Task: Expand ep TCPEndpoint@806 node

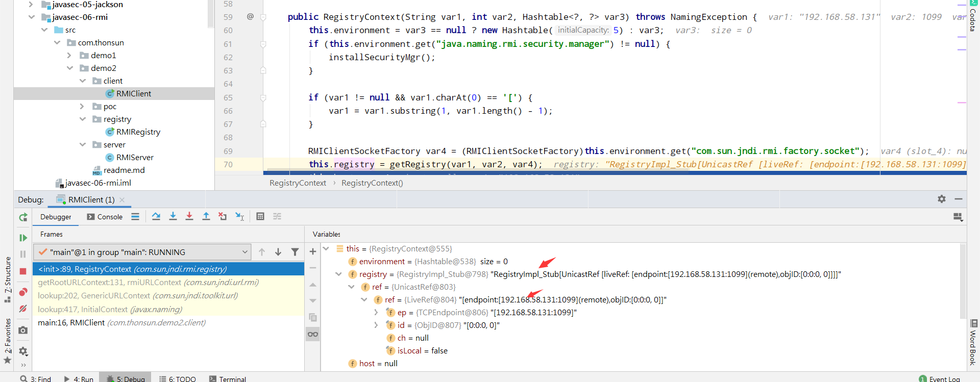Action: (x=376, y=313)
